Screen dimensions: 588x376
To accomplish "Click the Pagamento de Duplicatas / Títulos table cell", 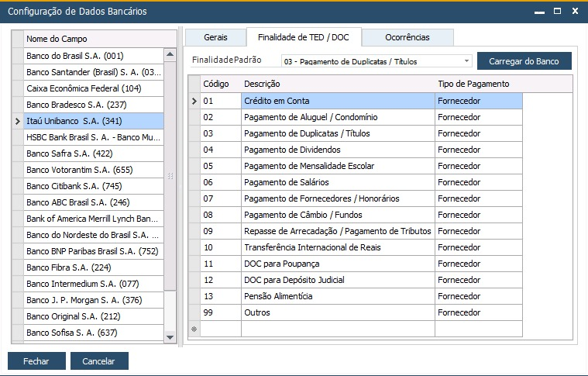I will point(338,133).
